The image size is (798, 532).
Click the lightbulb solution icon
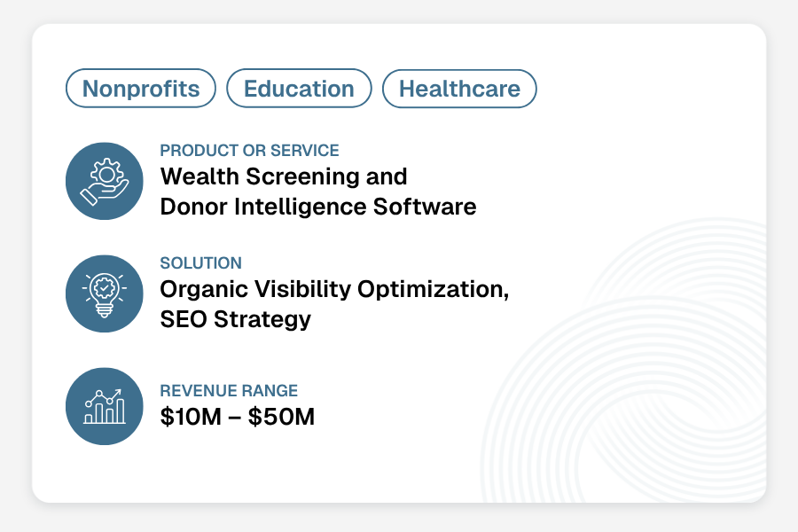(x=105, y=293)
